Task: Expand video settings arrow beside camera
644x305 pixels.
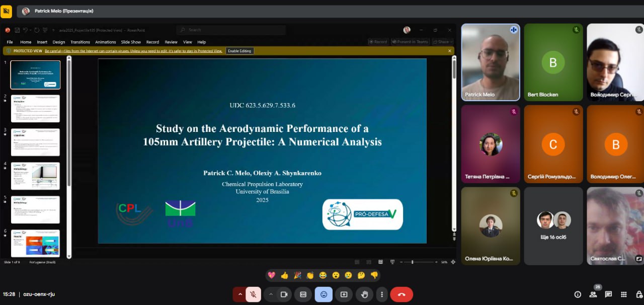Action: coord(271,294)
